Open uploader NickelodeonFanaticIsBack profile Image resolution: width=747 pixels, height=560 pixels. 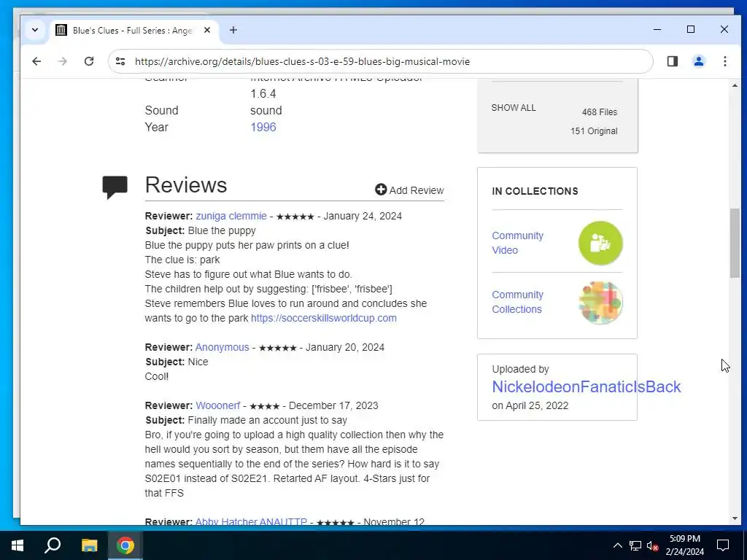click(x=587, y=386)
